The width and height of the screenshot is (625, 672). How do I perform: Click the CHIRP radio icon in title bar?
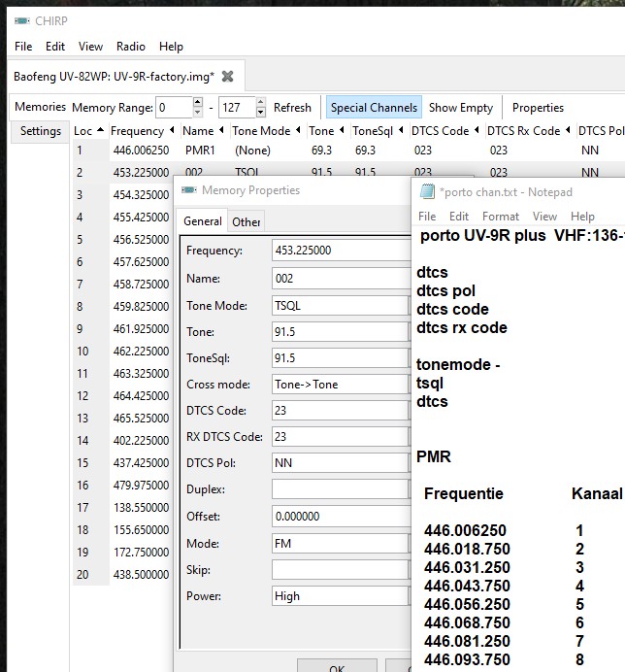click(x=22, y=20)
